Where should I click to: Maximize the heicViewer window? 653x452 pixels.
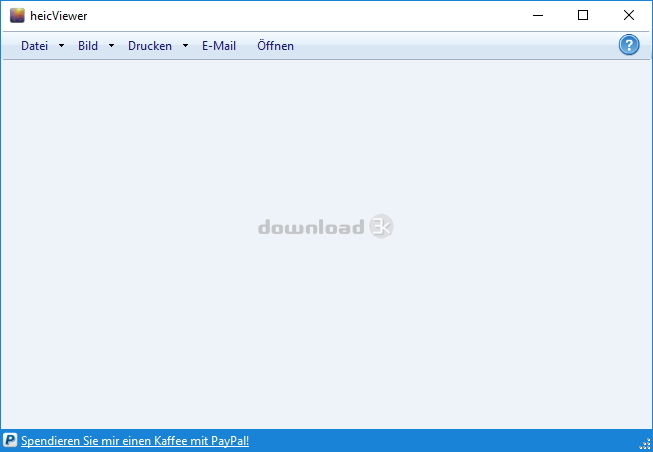pyautogui.click(x=583, y=15)
